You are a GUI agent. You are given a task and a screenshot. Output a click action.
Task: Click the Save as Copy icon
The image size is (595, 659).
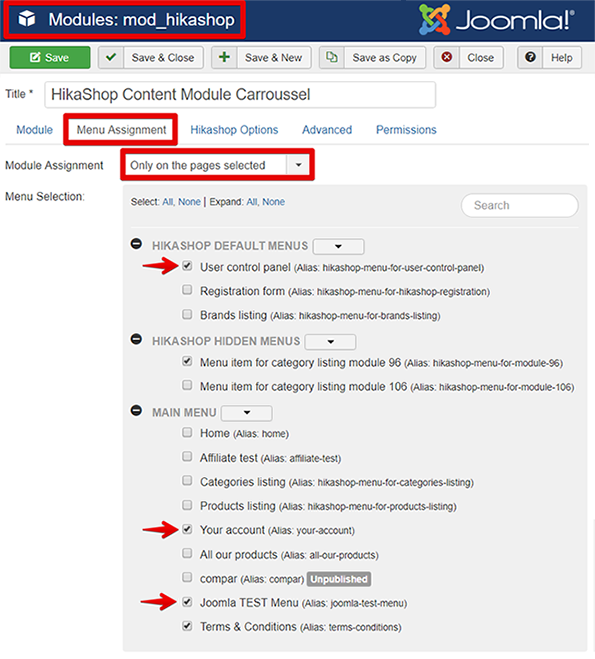point(332,57)
